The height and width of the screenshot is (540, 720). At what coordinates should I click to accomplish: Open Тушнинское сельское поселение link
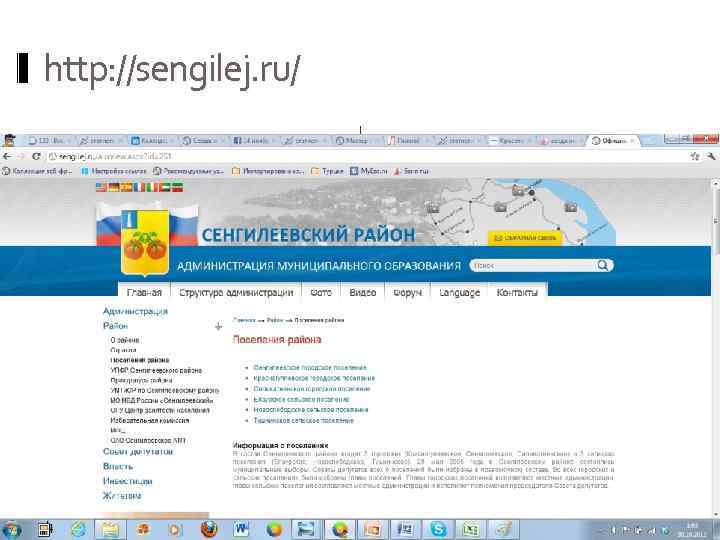[304, 420]
